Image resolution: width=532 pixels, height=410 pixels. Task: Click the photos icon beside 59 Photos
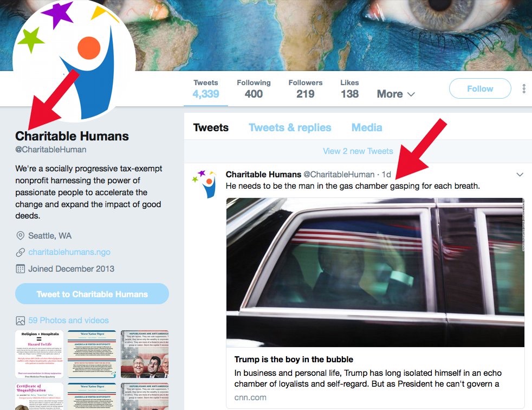pos(21,321)
